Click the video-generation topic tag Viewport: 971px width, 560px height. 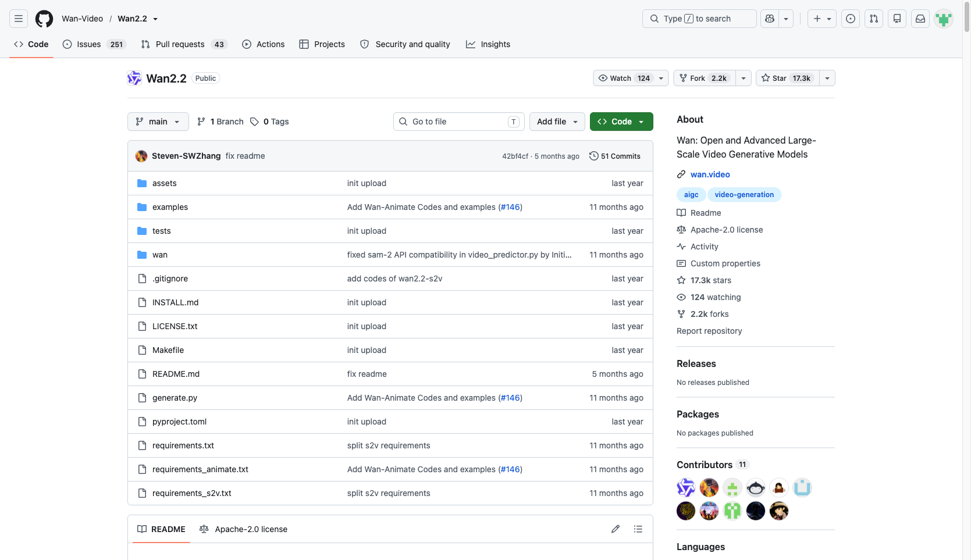point(745,195)
